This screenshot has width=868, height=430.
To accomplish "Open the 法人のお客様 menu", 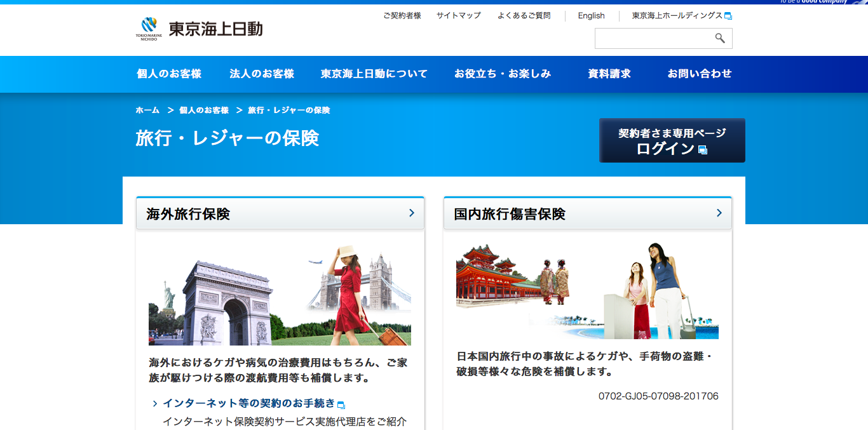I will (262, 74).
